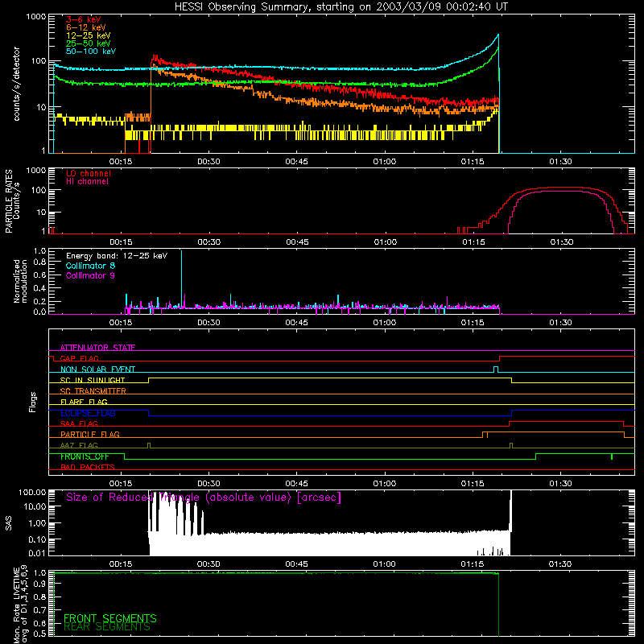Click the dim AAZ FLAG label

tap(79, 445)
